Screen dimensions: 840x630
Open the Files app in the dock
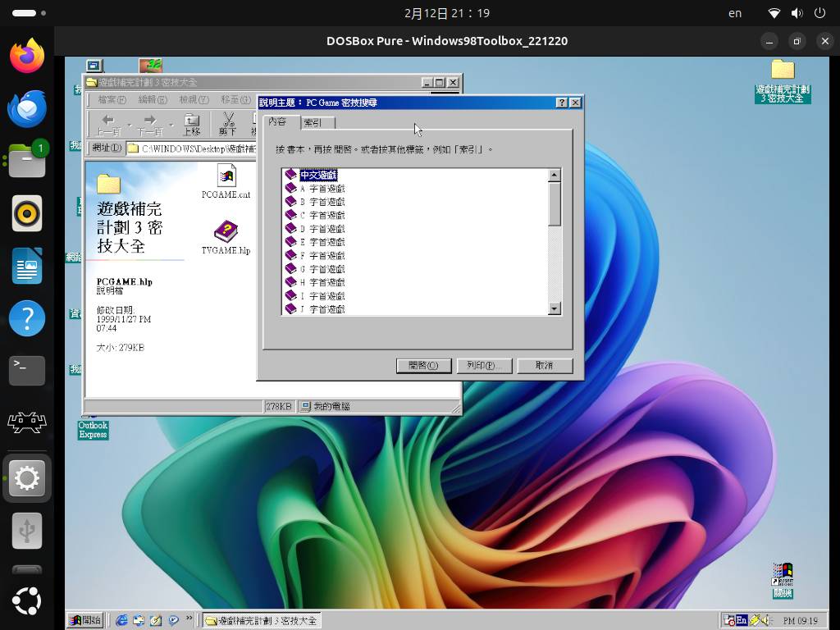click(27, 161)
